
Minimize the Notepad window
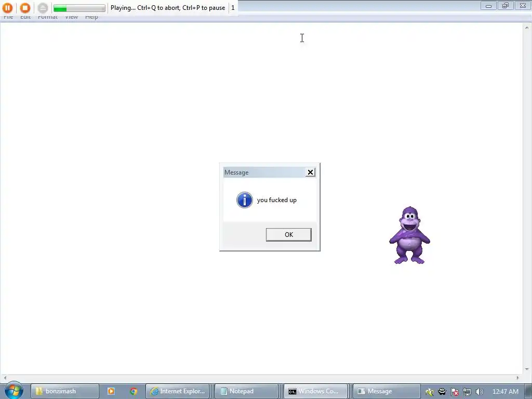(x=488, y=6)
